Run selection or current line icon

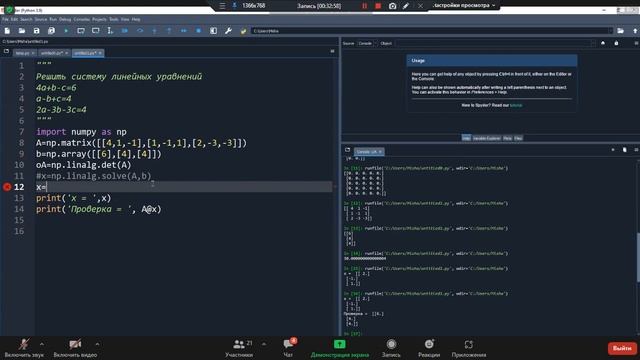(x=110, y=31)
